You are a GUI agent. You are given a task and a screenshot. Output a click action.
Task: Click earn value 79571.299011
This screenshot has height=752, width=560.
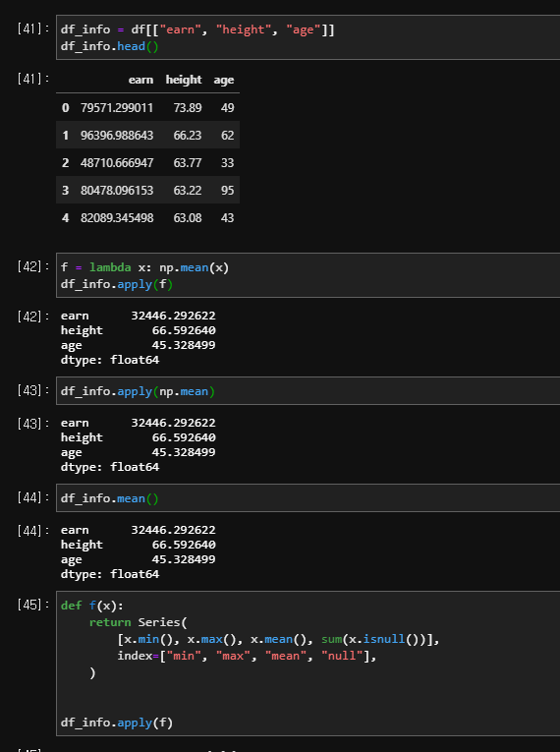click(x=117, y=107)
